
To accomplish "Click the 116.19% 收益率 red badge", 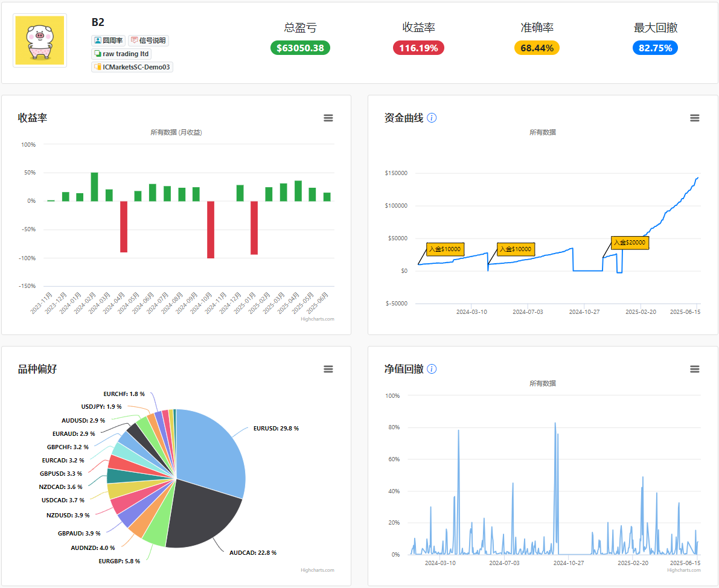I will click(x=418, y=48).
